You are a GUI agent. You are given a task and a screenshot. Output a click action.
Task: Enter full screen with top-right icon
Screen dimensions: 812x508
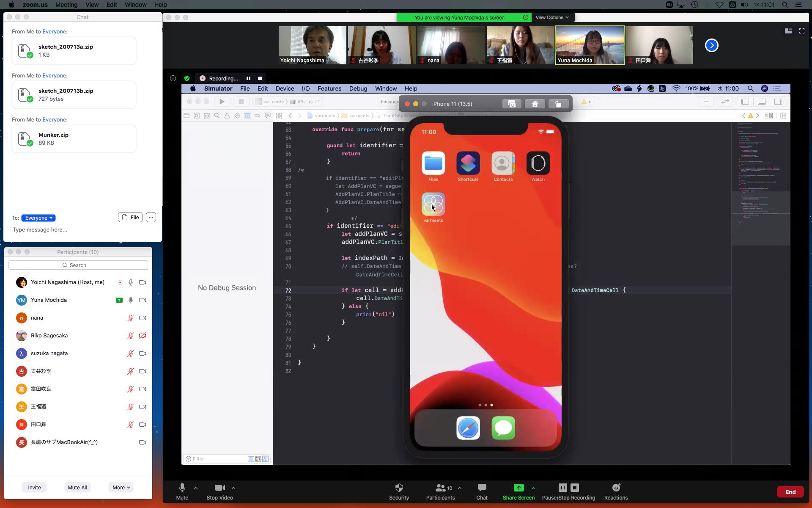(801, 31)
